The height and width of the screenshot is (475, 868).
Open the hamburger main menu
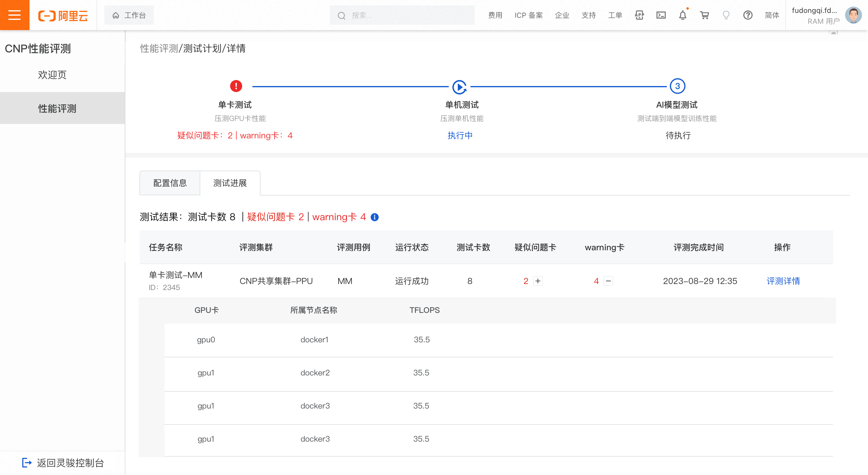click(14, 15)
